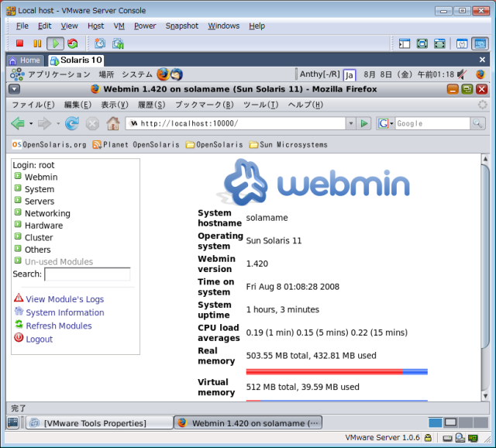Expand the Hardware category
The height and width of the screenshot is (448, 496).
tap(18, 224)
